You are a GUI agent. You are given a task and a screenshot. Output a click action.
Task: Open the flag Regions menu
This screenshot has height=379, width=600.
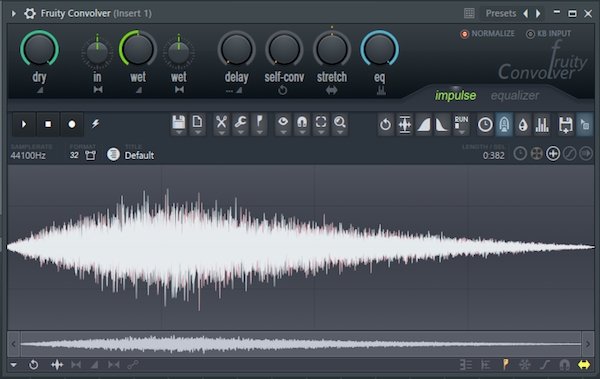coord(259,124)
